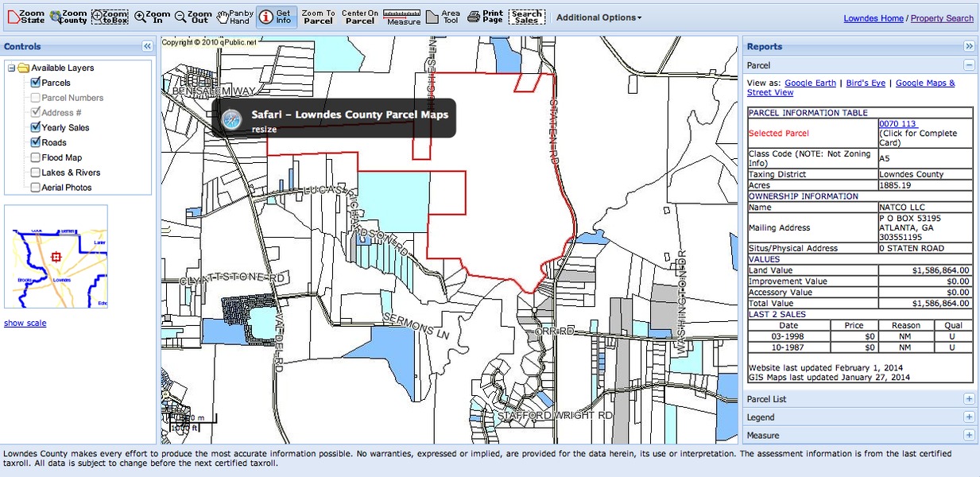Click the Orr Rd label on map

pyautogui.click(x=555, y=331)
